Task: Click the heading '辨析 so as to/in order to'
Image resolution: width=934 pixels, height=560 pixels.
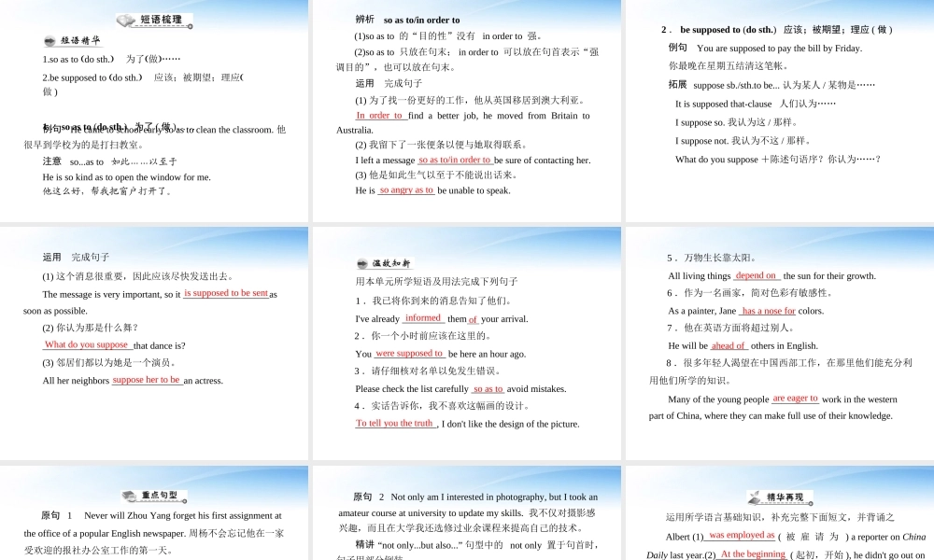Action: [407, 20]
